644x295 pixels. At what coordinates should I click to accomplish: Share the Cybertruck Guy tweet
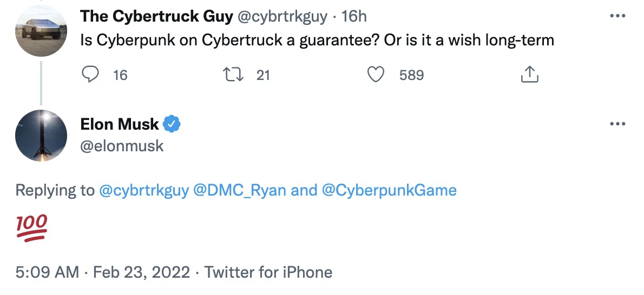point(529,75)
